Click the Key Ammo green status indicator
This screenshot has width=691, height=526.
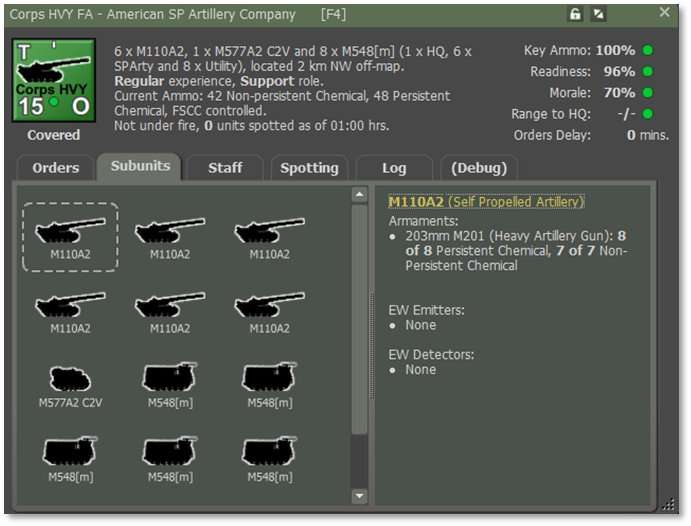click(648, 50)
